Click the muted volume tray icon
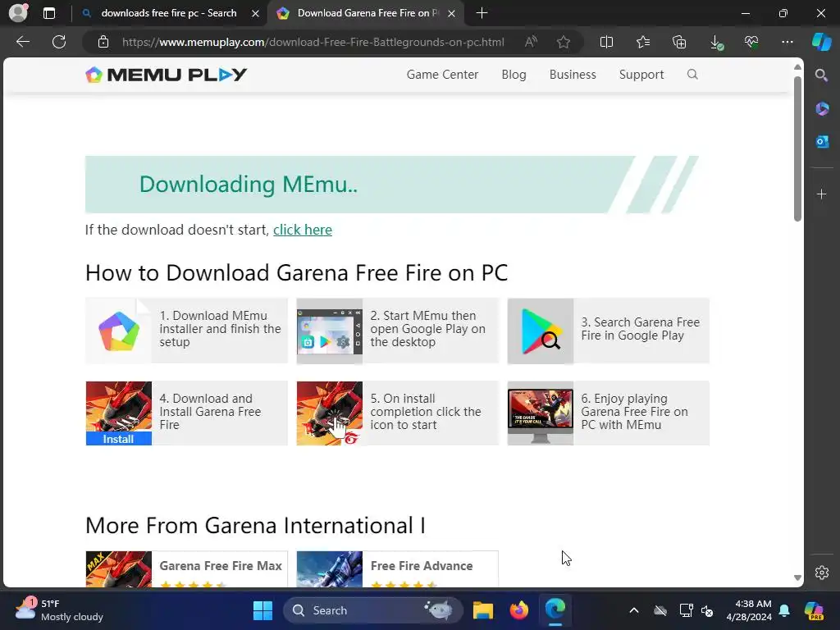Viewport: 840px width, 630px height. (x=707, y=610)
